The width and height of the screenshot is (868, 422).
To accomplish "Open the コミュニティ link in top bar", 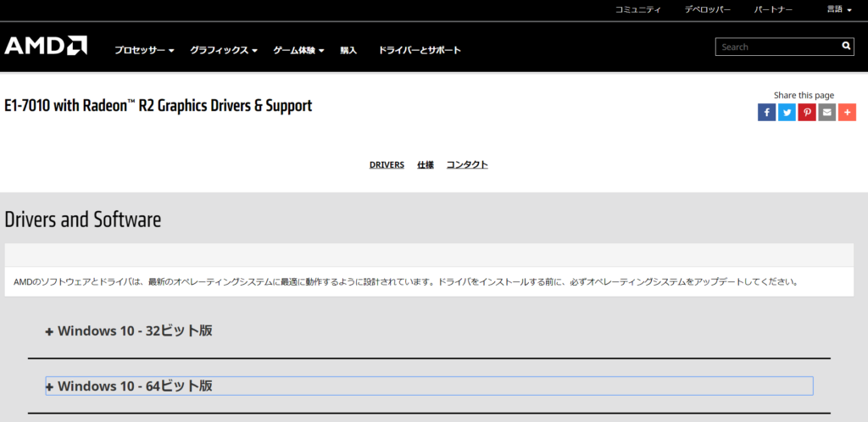I will pos(637,9).
